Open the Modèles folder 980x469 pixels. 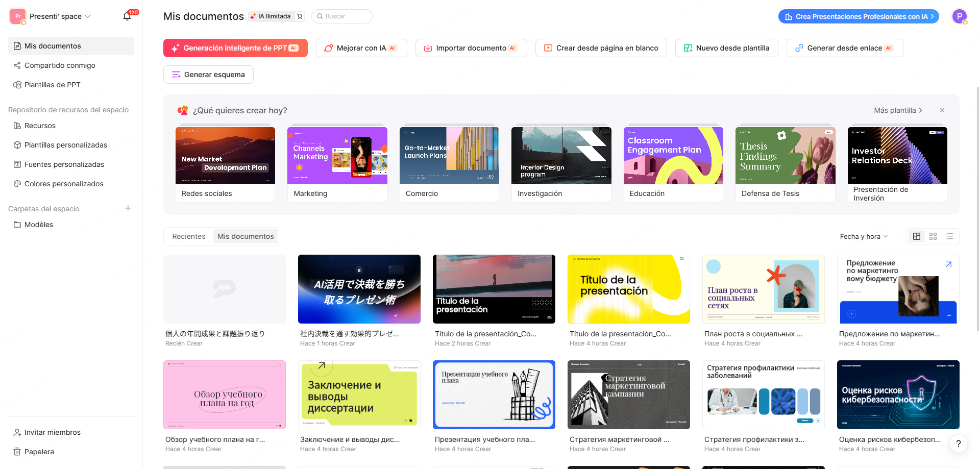[x=71, y=225]
